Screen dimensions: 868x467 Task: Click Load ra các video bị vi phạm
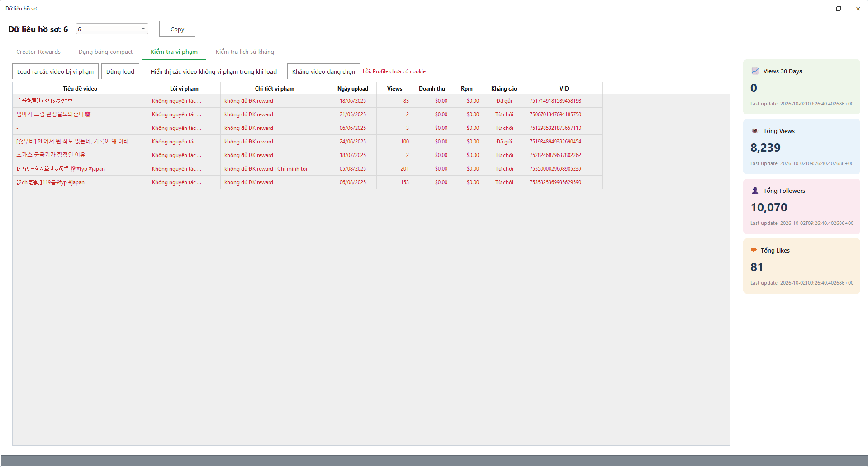tap(55, 71)
